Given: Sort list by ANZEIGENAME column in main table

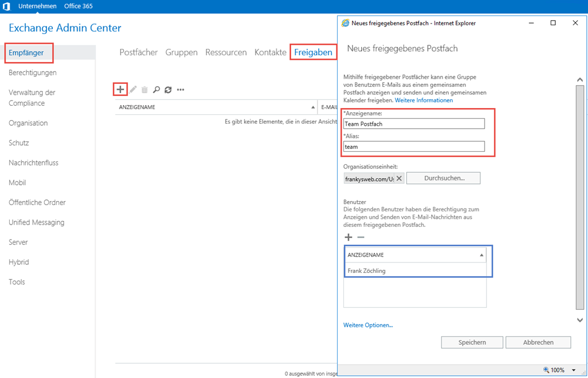Looking at the screenshot, I should (215, 107).
